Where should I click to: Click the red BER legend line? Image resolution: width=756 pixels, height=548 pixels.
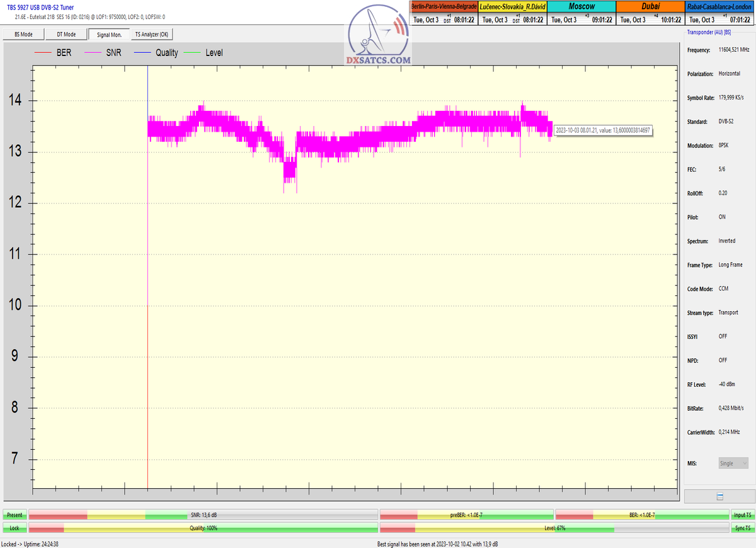point(44,53)
